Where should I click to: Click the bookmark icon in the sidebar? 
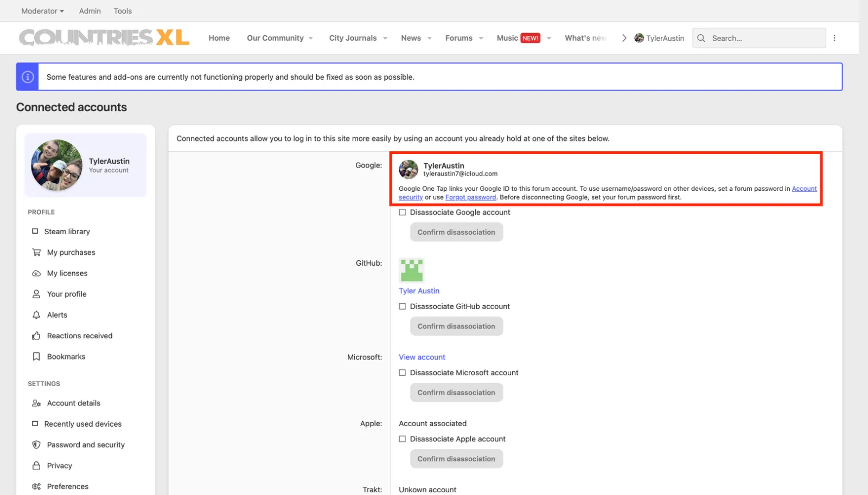[36, 357]
